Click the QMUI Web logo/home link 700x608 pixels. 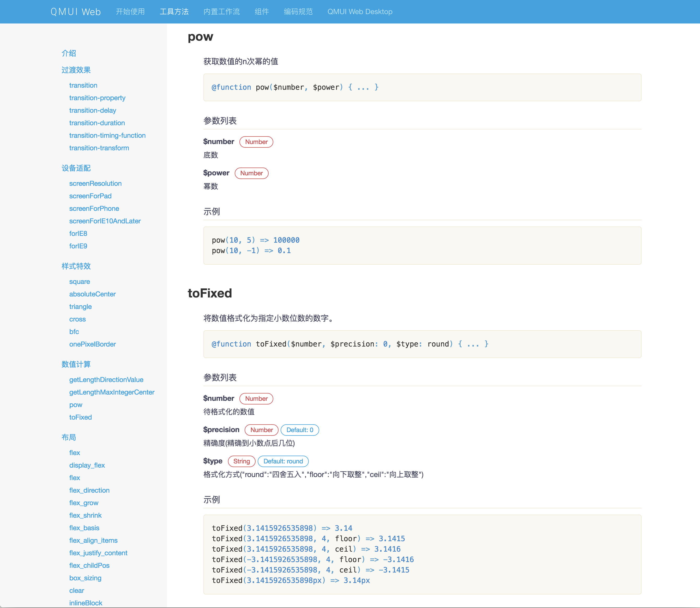[x=75, y=11]
